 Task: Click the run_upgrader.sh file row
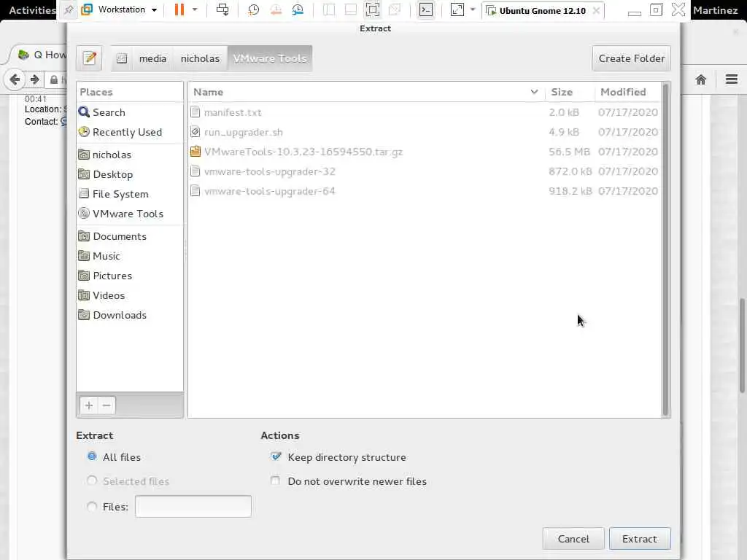coord(425,132)
